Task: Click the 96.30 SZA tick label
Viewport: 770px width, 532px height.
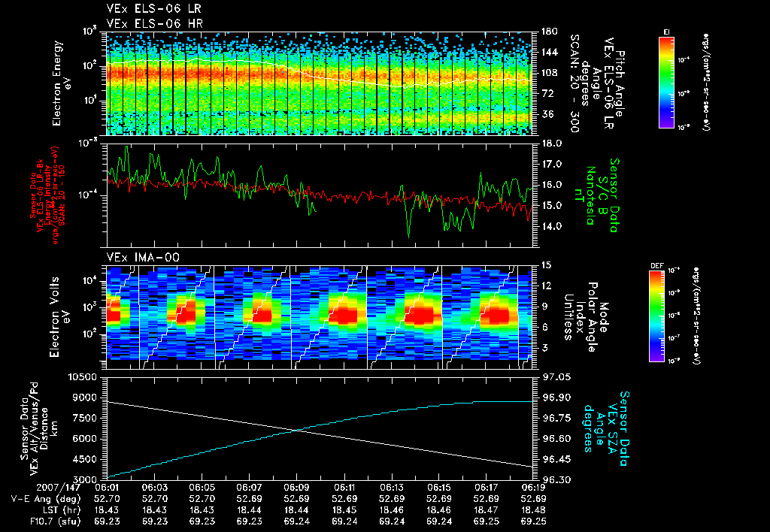Action: tap(556, 480)
